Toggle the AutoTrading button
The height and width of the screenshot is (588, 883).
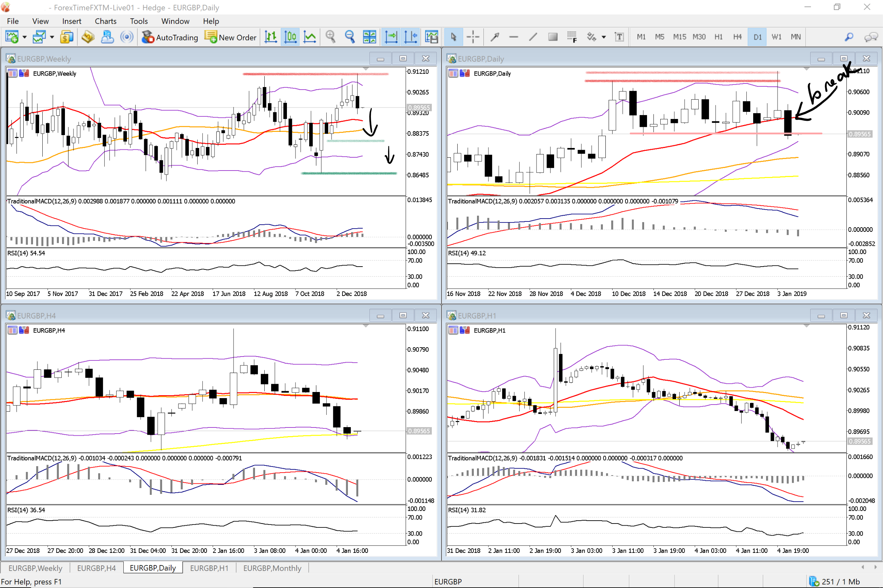tap(170, 37)
